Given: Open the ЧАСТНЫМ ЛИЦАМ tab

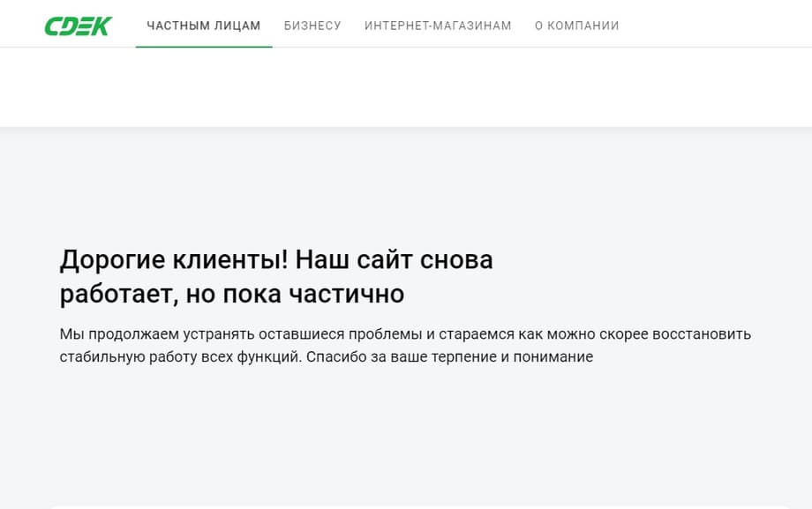Looking at the screenshot, I should point(204,26).
